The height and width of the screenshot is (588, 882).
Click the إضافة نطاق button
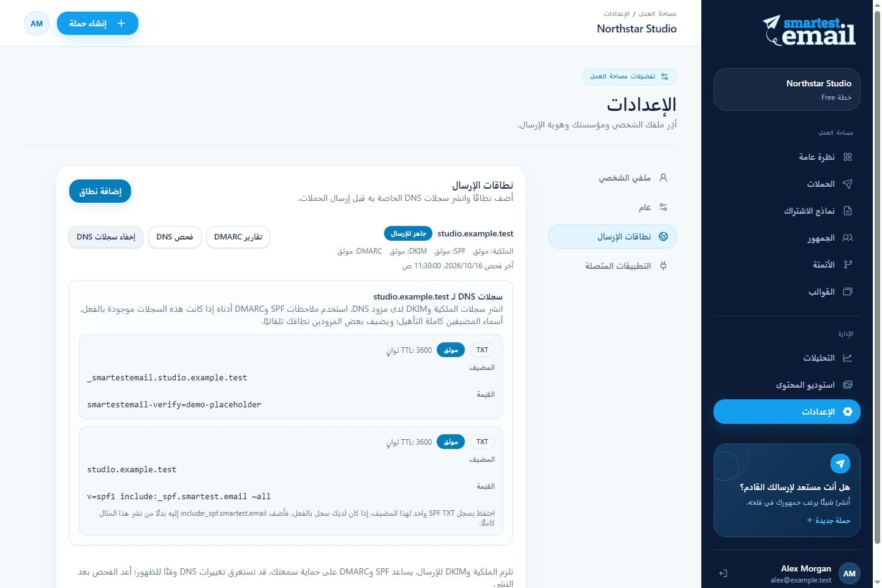coord(100,191)
